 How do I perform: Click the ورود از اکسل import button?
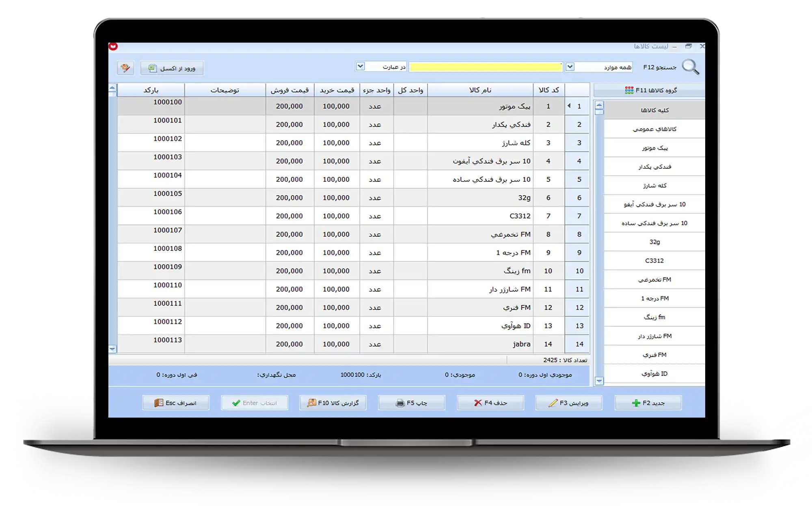[x=172, y=68]
